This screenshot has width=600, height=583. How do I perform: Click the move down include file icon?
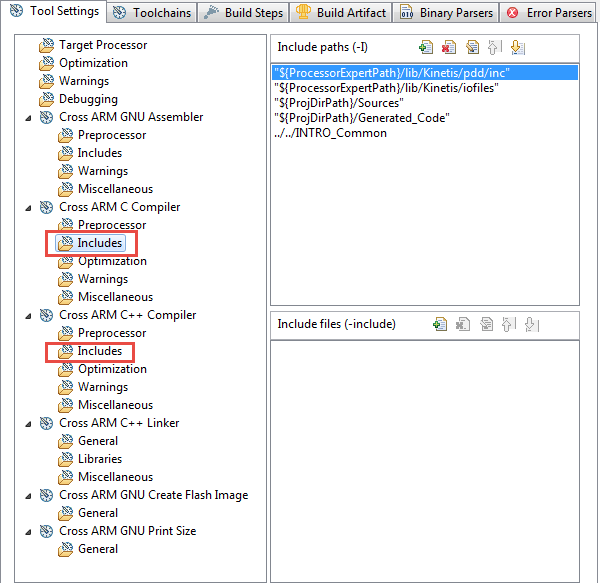tap(532, 324)
